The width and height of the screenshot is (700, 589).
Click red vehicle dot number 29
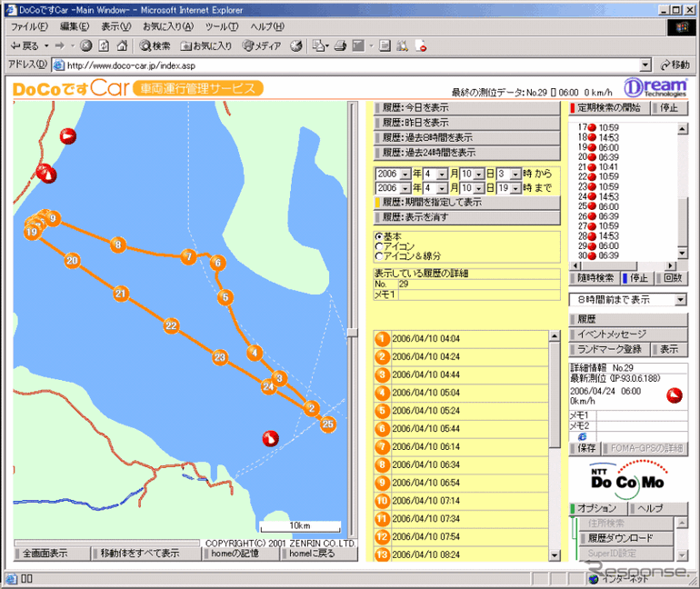click(592, 245)
